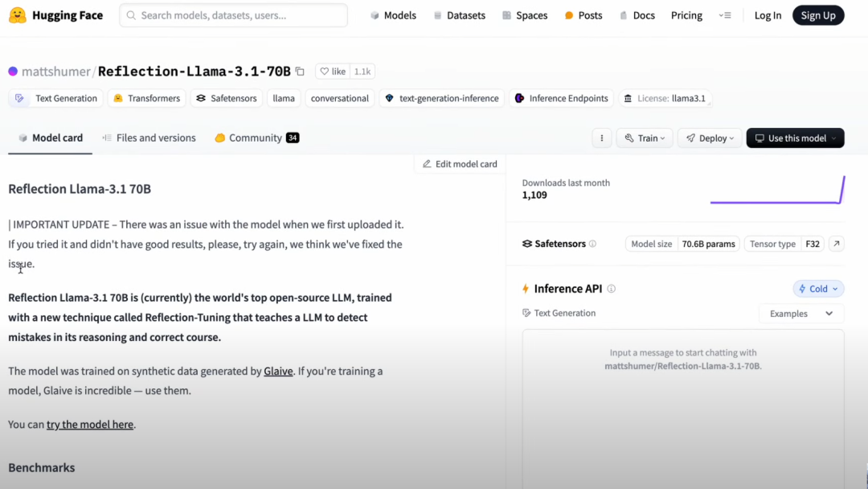Expand the navigation overflow menu icon

725,15
